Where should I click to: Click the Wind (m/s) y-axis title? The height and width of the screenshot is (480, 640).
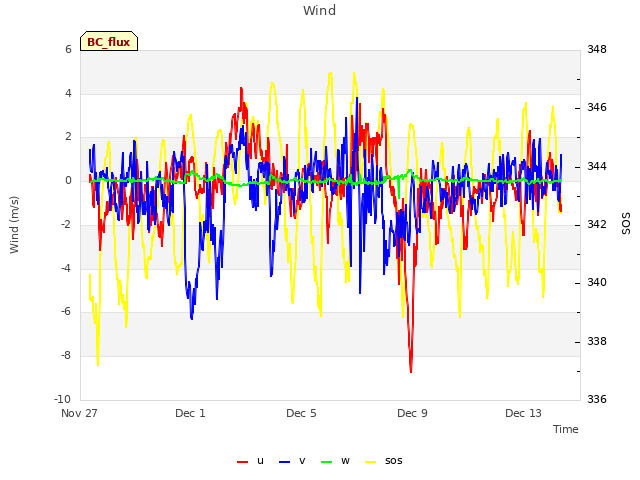click(14, 225)
